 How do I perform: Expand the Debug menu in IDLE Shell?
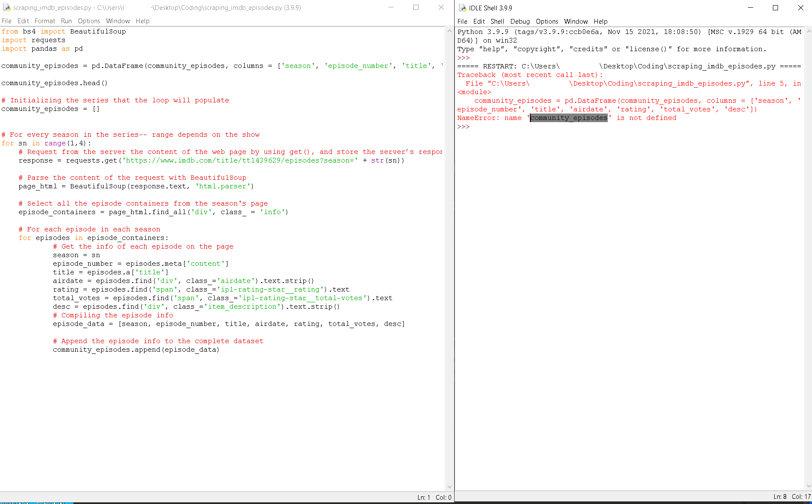[x=520, y=22]
